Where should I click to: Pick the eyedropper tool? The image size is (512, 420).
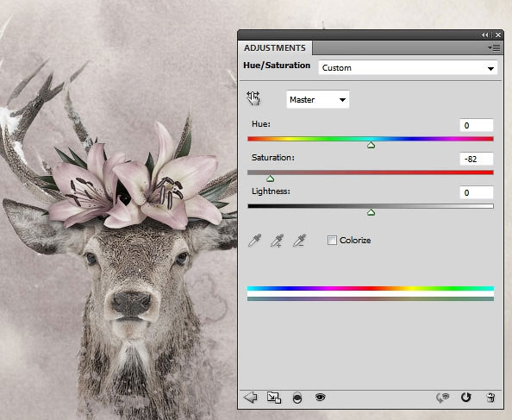[254, 241]
